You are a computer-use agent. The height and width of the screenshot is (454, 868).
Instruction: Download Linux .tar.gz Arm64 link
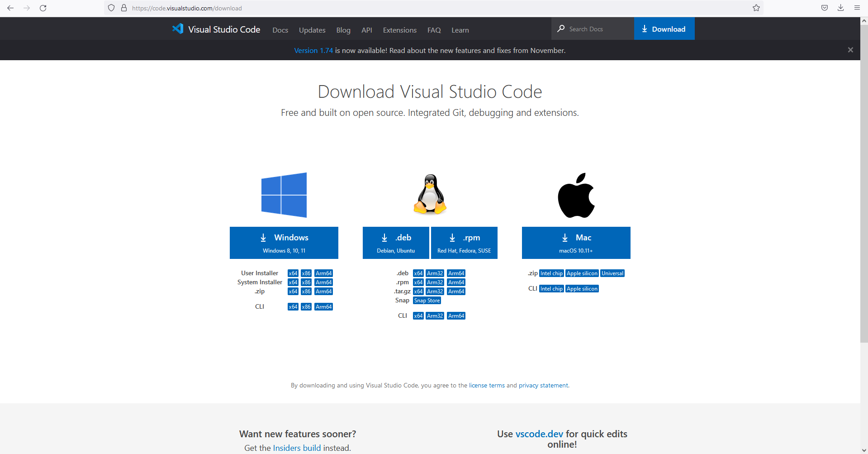[456, 292]
